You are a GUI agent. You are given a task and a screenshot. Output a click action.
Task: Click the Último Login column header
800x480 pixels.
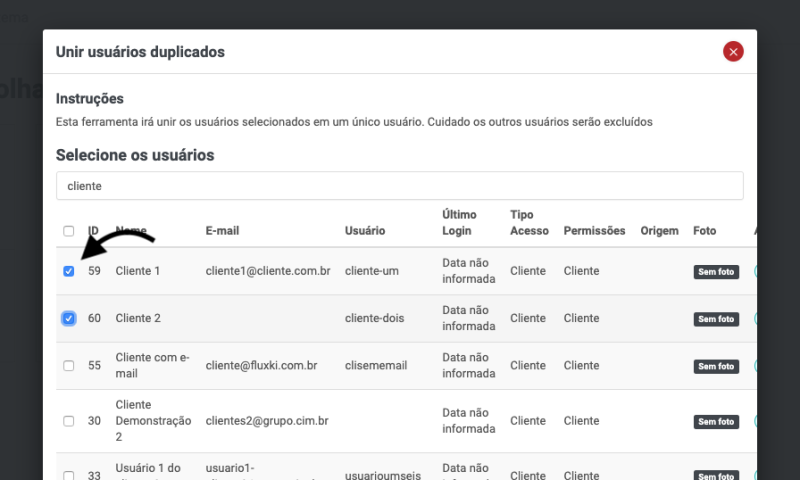pos(459,223)
